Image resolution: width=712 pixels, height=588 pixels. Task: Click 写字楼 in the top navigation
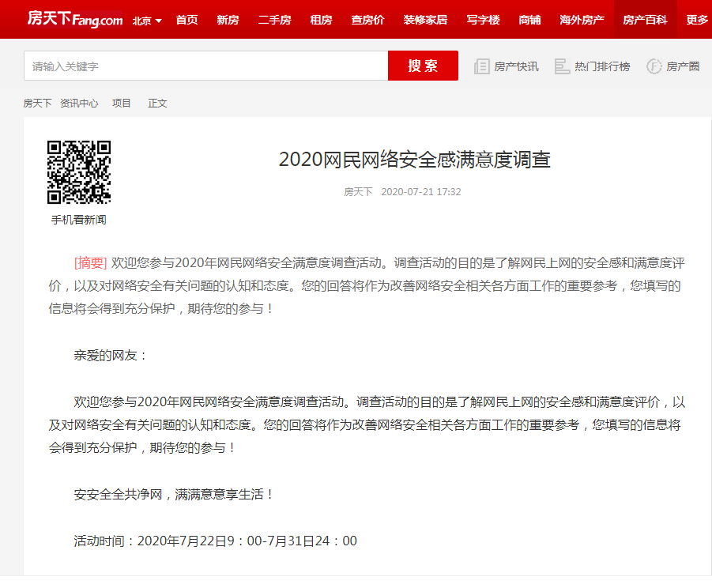tap(483, 20)
